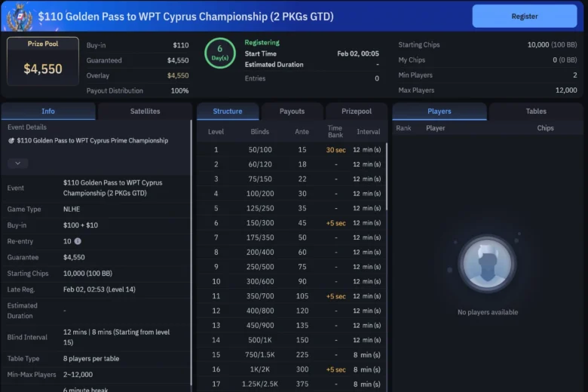588x392 pixels.
Task: Click the Guarantee $4,550 value in Info
Action: coord(74,257)
